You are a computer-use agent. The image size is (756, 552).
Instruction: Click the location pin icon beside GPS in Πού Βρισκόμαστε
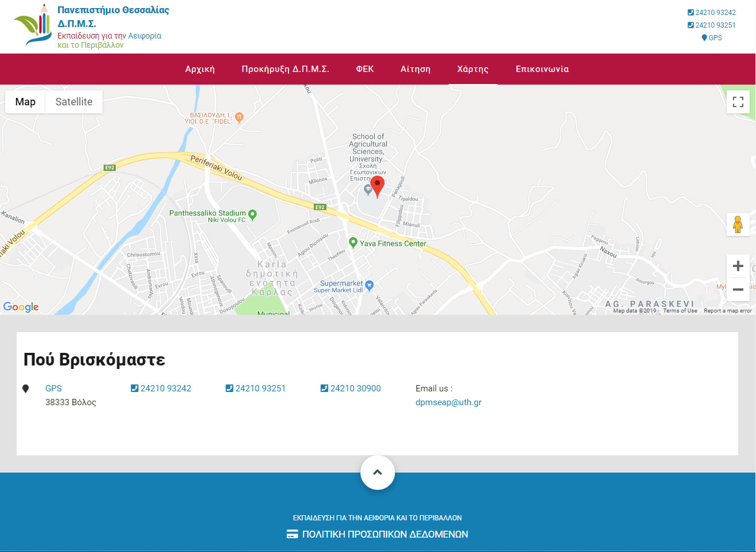coord(25,389)
